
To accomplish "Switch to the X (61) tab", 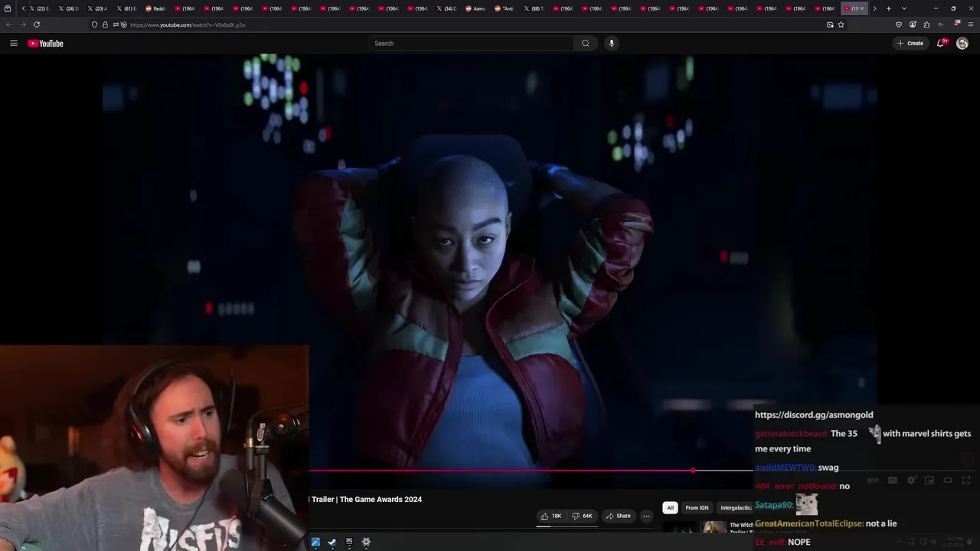I will (126, 8).
